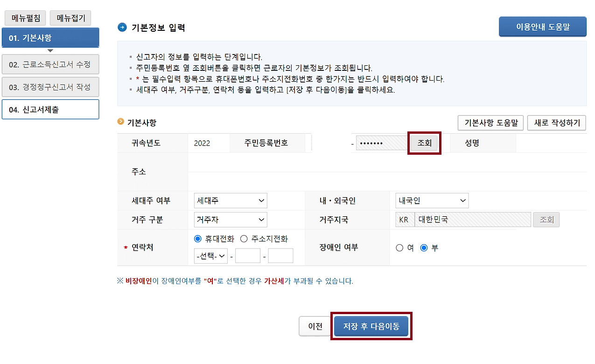Open the phone prefix -선택- dropdown
This screenshot has width=595, height=364.
point(210,255)
